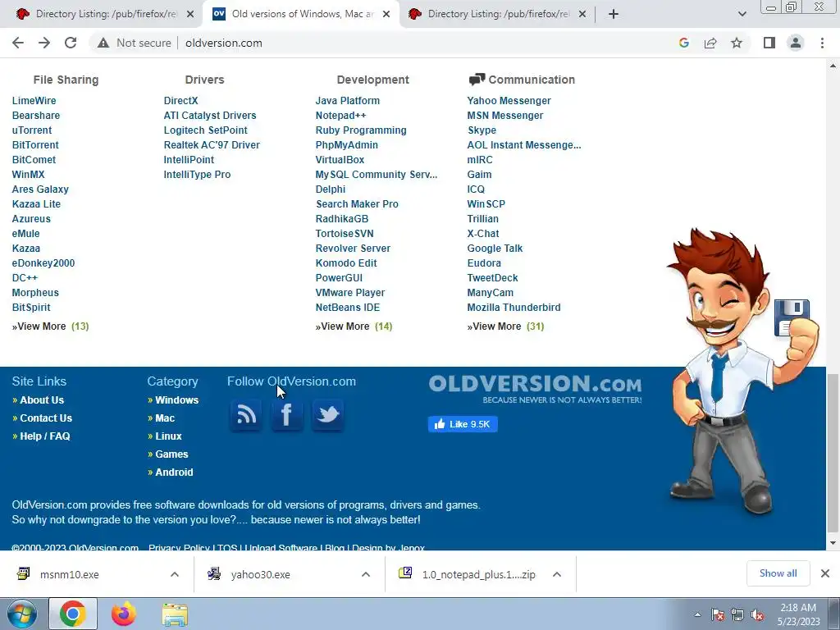The image size is (840, 630).
Task: Expand options for msnm10.exe download
Action: [x=175, y=574]
